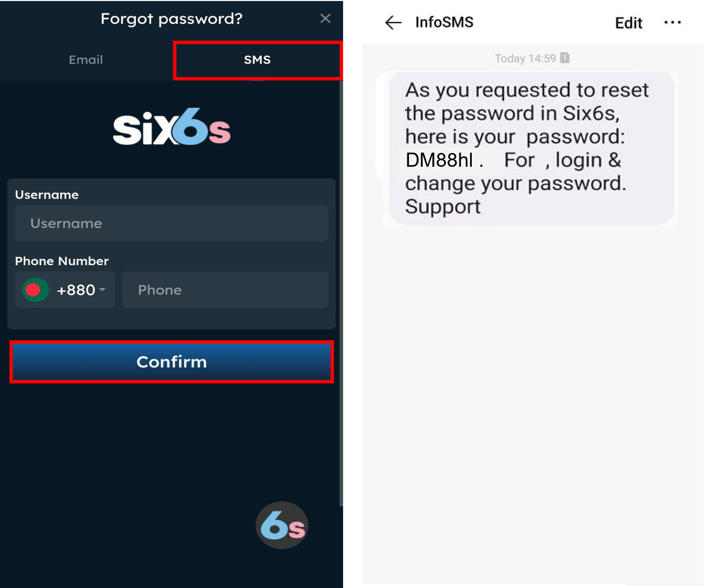Select the SMS recovery tab

pos(257,60)
